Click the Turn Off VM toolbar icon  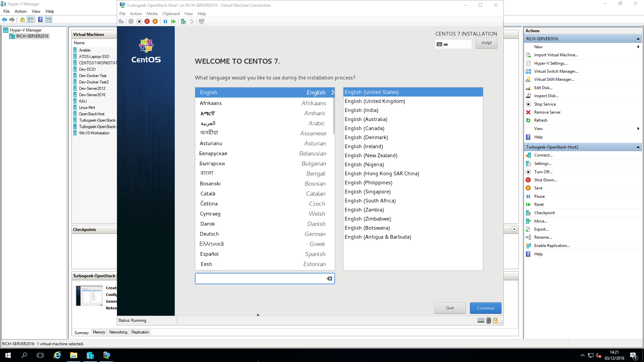(139, 21)
